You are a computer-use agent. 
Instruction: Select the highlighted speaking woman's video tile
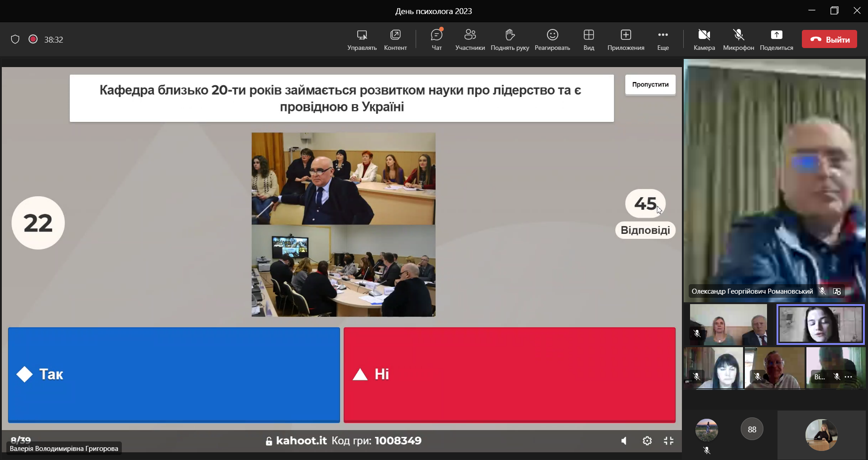(x=820, y=324)
